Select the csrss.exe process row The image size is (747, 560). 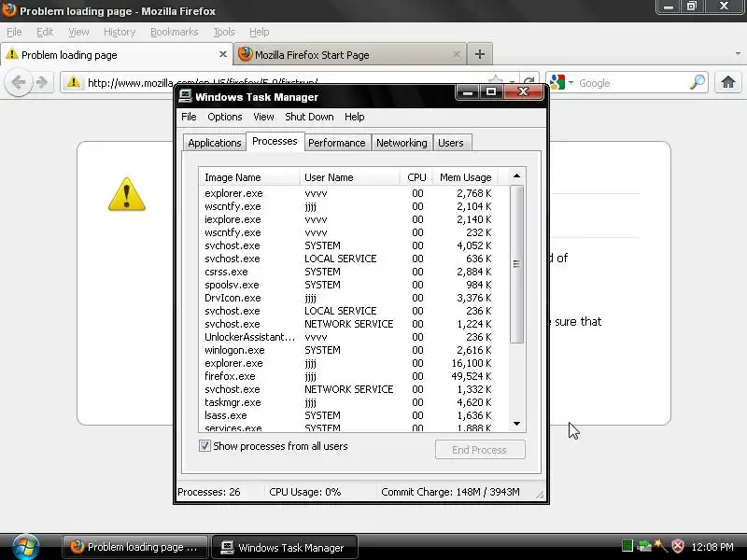[x=347, y=272]
